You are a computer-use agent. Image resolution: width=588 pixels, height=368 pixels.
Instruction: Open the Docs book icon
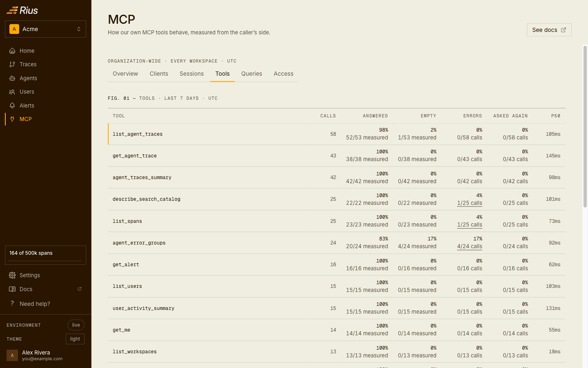pos(12,289)
